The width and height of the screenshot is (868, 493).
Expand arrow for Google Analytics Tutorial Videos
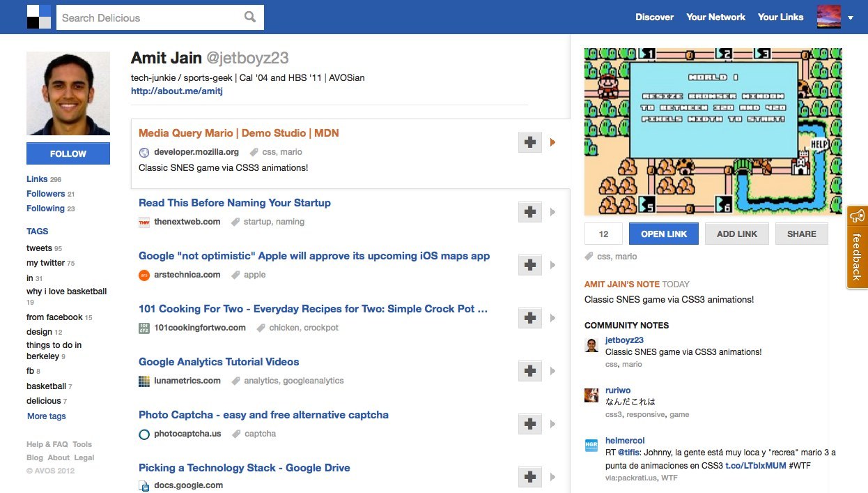pyautogui.click(x=553, y=371)
